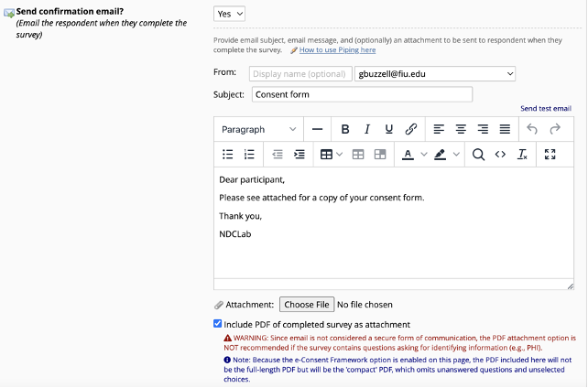
Task: Open the text color picker arrow
Action: click(x=424, y=155)
